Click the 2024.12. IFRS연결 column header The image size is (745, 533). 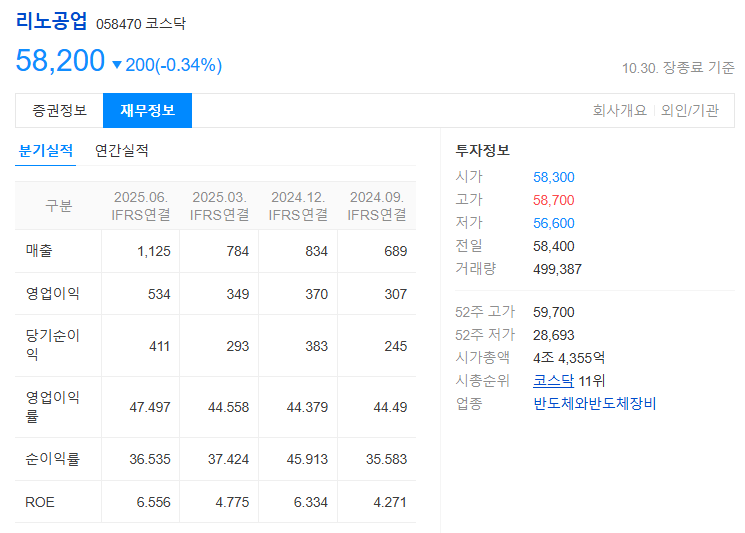298,206
